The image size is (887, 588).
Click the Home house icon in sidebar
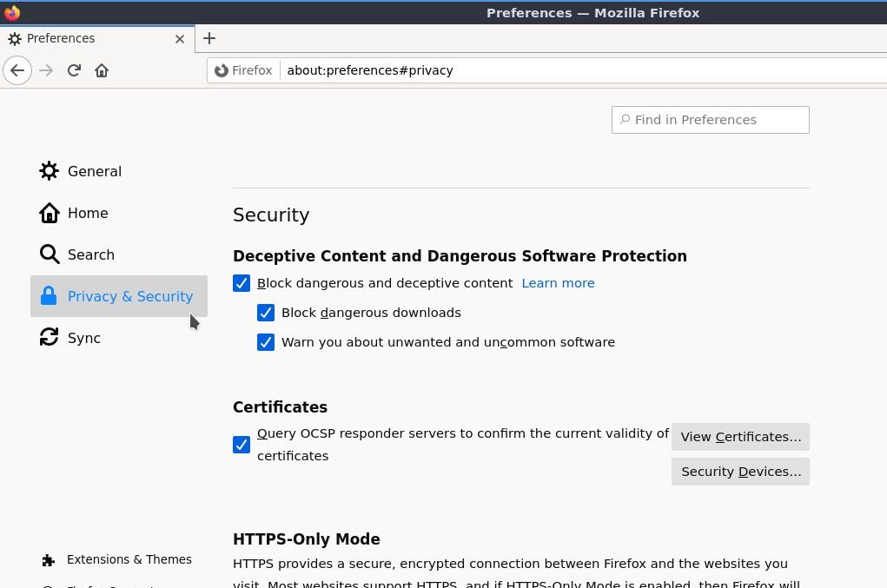pyautogui.click(x=50, y=213)
